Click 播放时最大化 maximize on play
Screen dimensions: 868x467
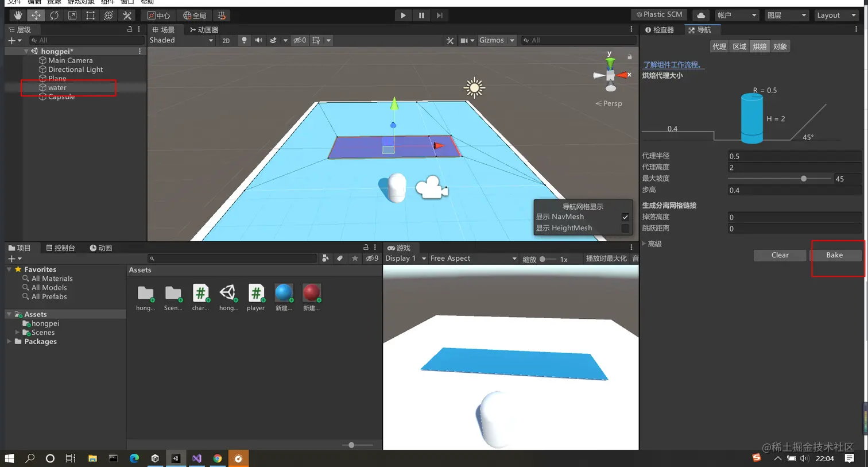tap(606, 258)
